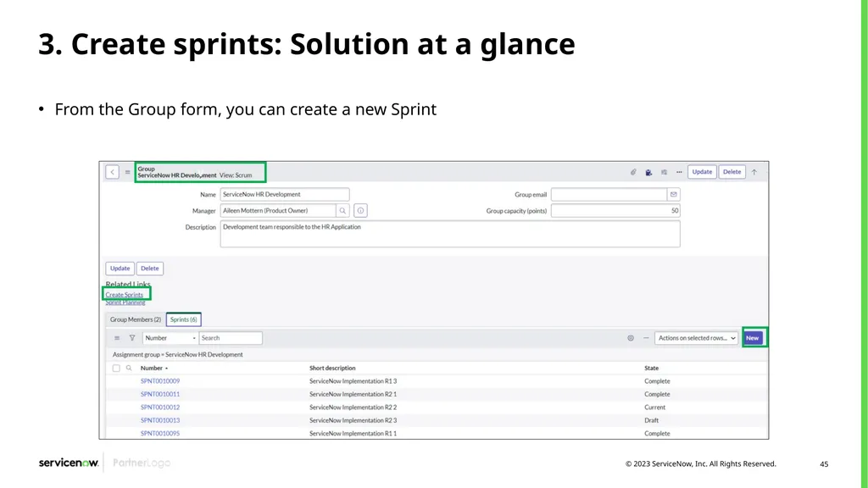The width and height of the screenshot is (868, 488).
Task: Click 'ServiceNow Implementation R2 2' cell
Action: 353,408
